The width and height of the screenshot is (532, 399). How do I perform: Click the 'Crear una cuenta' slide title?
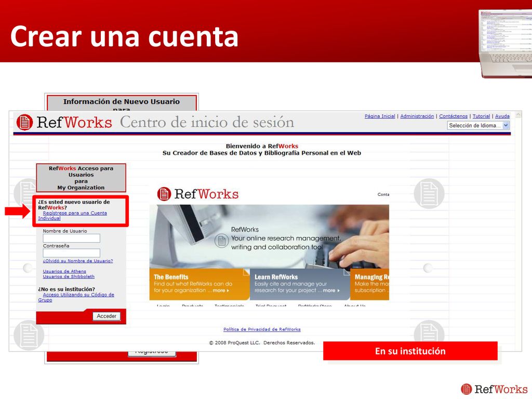click(124, 36)
